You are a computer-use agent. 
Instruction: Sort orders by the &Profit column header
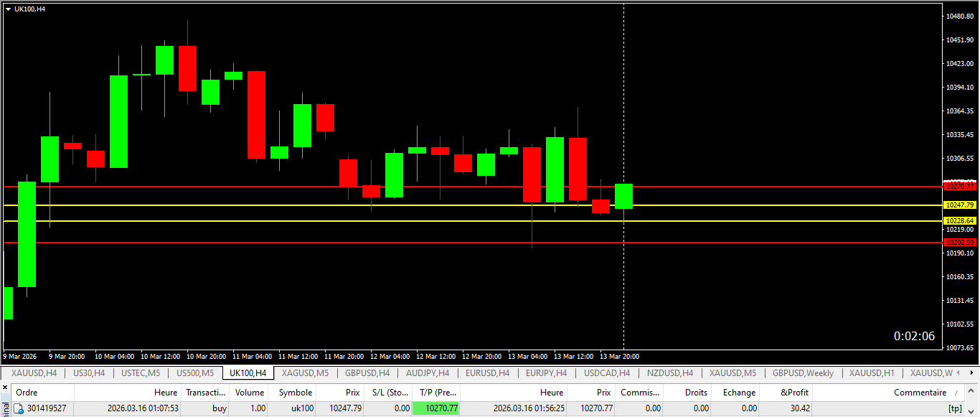(794, 393)
